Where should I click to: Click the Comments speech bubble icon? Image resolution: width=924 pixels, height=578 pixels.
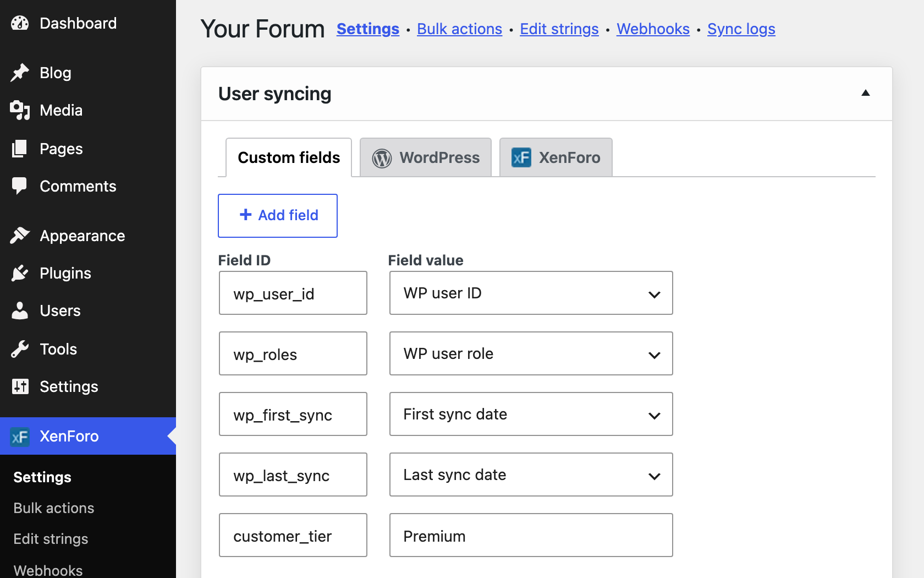20,186
